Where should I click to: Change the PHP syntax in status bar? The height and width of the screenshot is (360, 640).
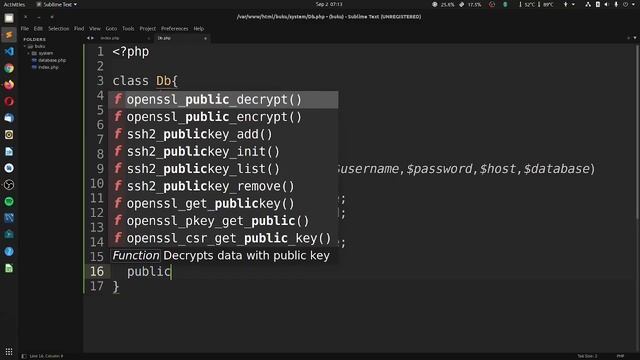(x=620, y=356)
